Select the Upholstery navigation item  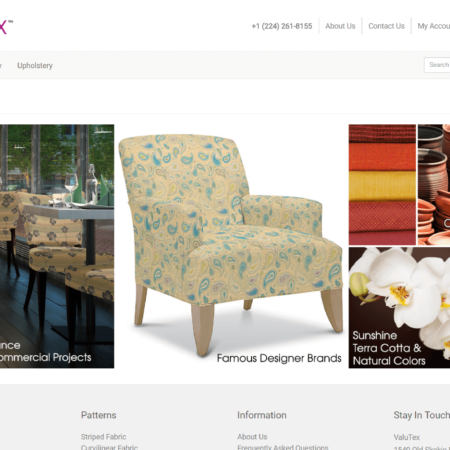pyautogui.click(x=35, y=65)
